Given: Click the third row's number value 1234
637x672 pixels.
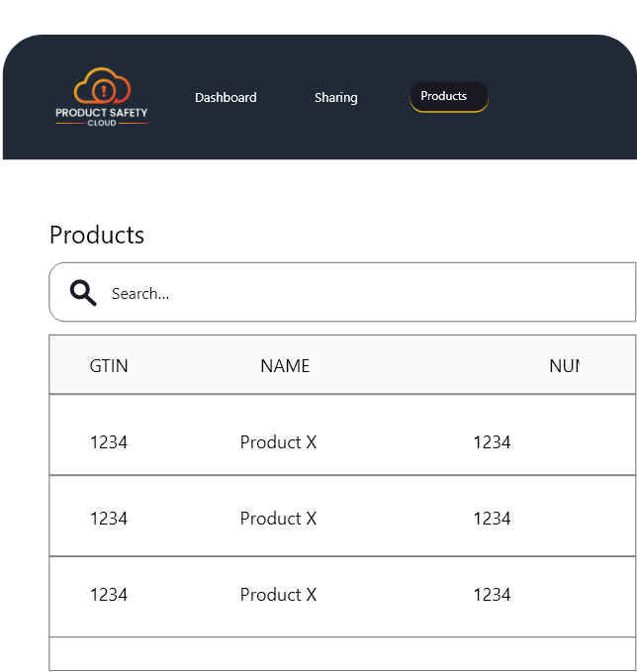Looking at the screenshot, I should (x=492, y=595).
